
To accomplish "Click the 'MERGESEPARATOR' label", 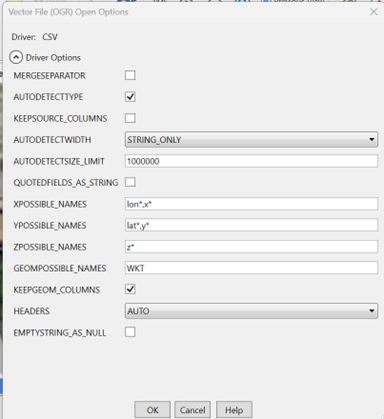I will pyautogui.click(x=49, y=76).
